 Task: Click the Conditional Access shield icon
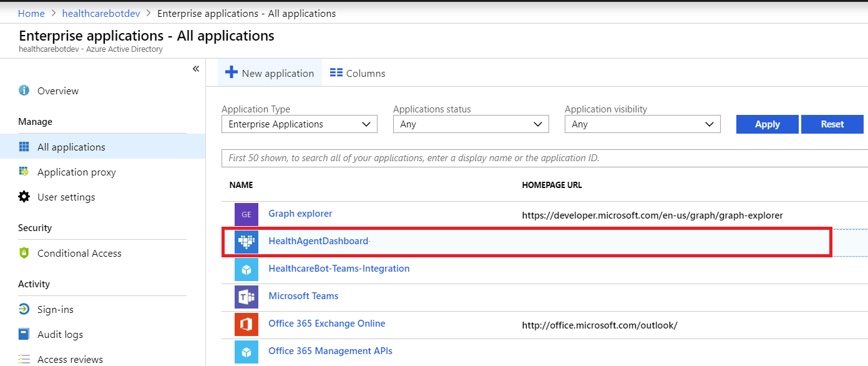[24, 253]
